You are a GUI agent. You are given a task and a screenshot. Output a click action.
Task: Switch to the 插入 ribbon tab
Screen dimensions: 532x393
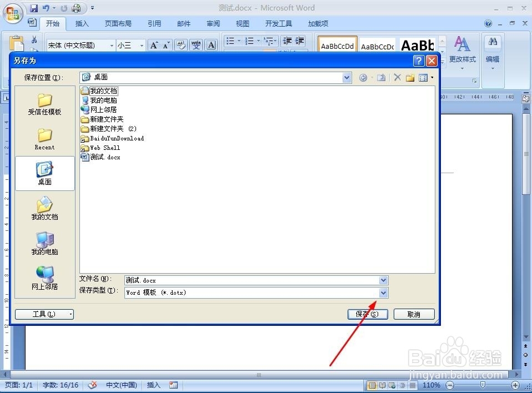82,23
